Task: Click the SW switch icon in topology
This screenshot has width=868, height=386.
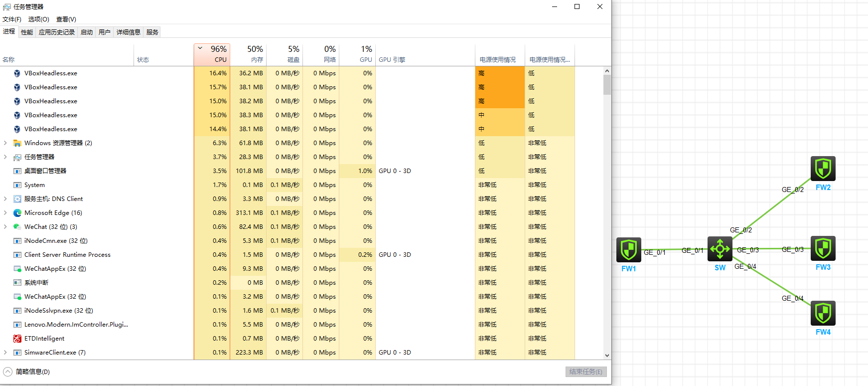Action: coord(720,249)
